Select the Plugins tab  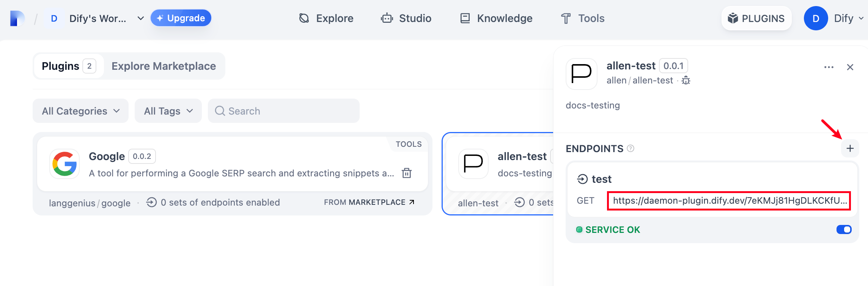[x=68, y=66]
